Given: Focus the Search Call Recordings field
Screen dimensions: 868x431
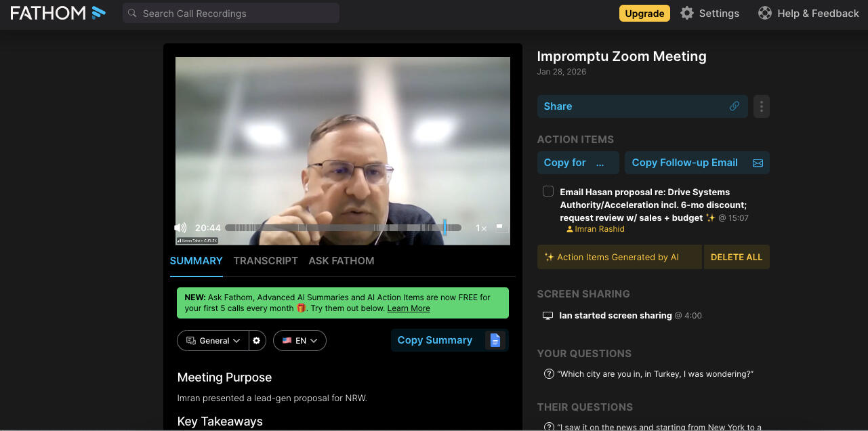Looking at the screenshot, I should point(231,13).
